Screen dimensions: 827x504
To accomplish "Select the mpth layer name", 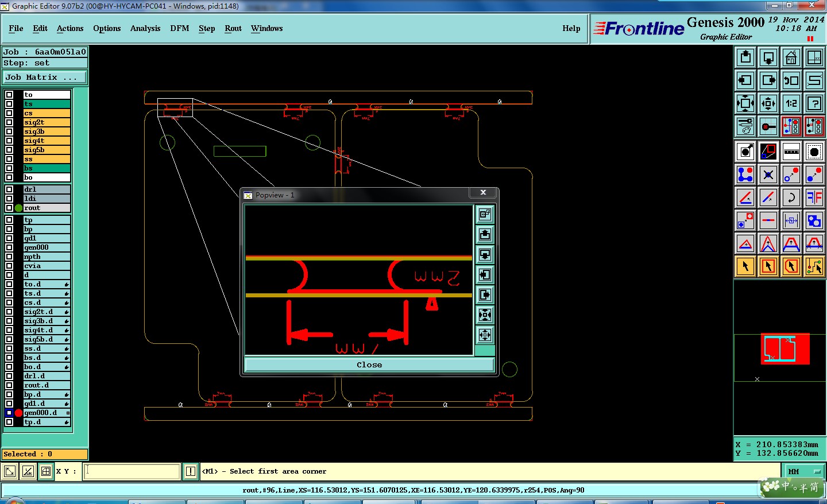I will pos(47,257).
